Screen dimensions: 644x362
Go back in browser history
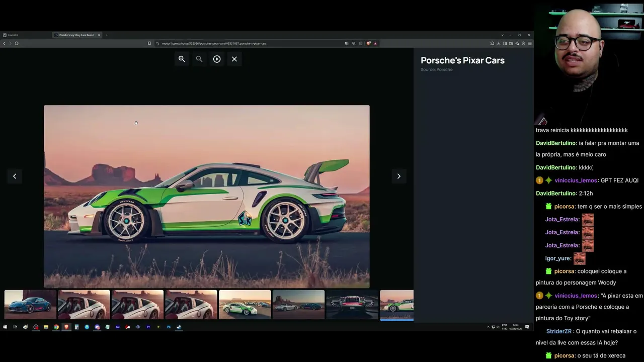tap(4, 43)
